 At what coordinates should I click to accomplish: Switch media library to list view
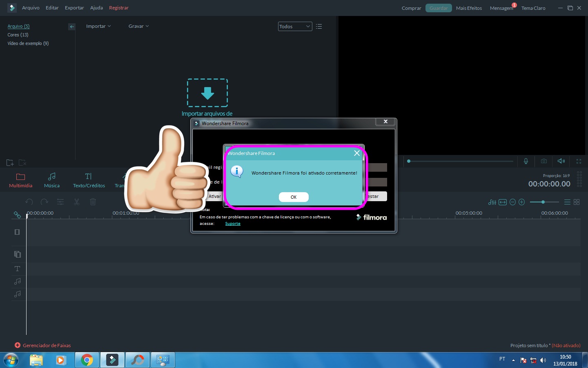pyautogui.click(x=319, y=27)
